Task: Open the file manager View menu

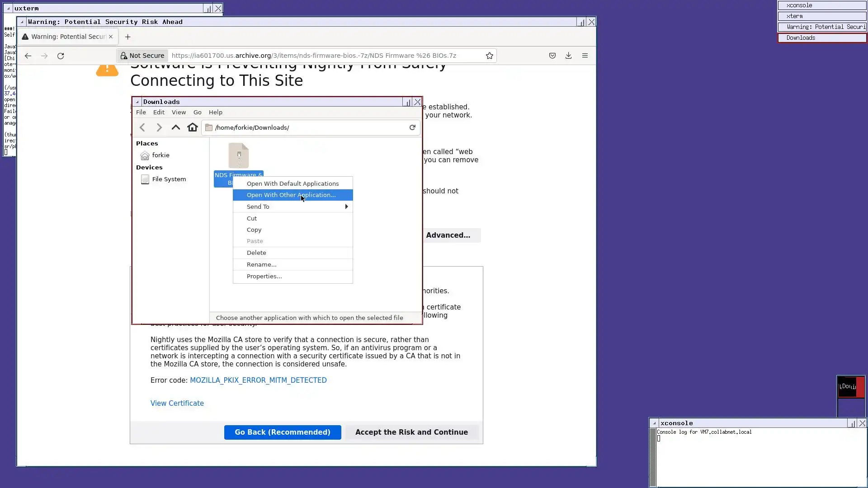Action: click(x=179, y=113)
